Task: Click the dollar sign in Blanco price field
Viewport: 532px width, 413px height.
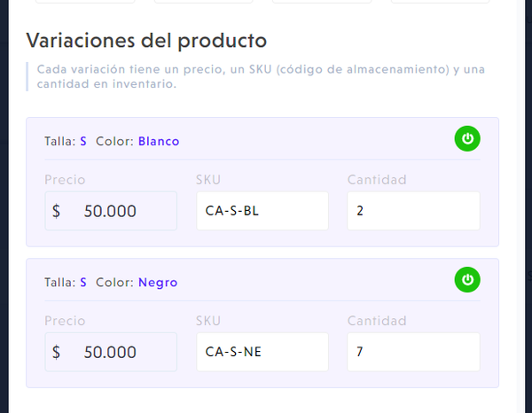Action: [57, 211]
